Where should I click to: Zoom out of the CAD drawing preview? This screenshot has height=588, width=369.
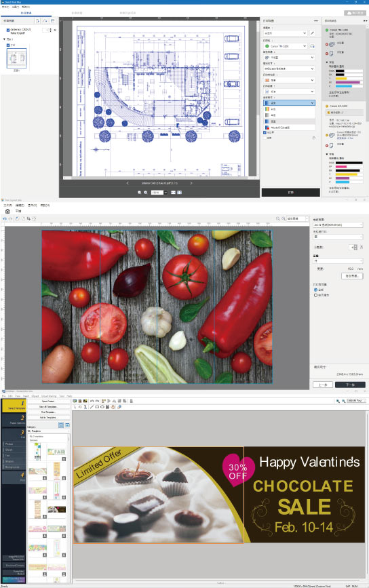[140, 193]
